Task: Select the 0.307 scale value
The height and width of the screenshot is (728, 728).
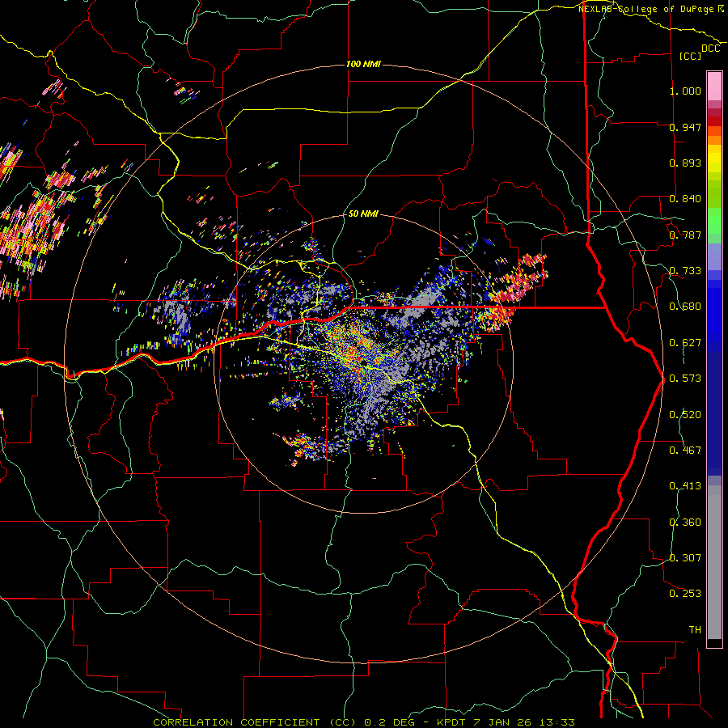Action: click(685, 558)
